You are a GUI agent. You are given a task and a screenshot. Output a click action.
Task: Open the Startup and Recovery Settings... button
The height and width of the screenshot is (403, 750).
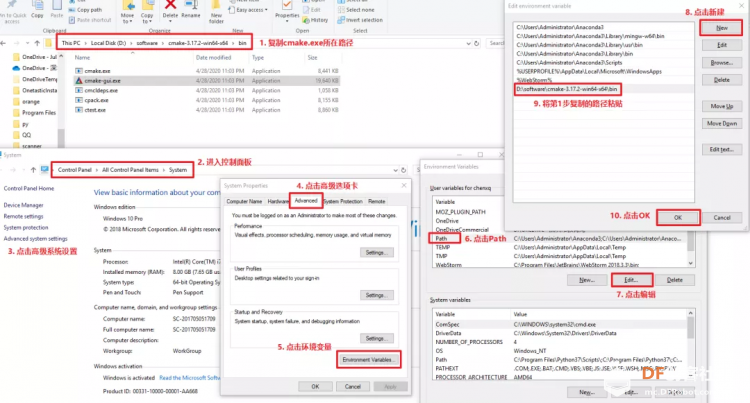pos(376,338)
